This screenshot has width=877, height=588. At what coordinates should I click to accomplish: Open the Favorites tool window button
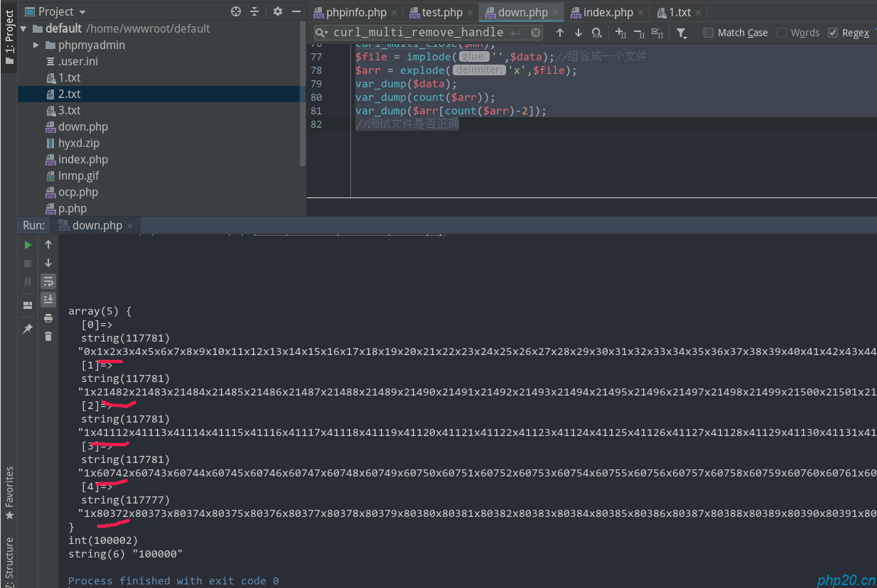point(9,493)
